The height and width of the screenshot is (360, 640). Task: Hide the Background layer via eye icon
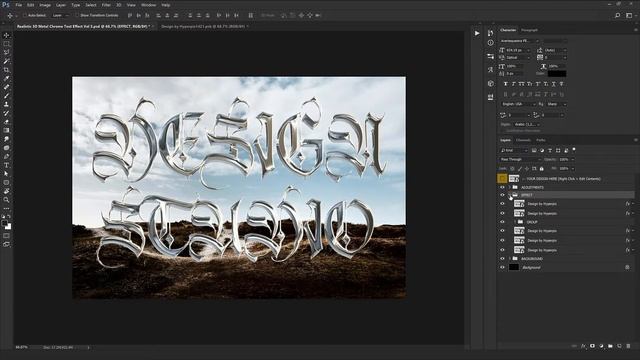click(502, 267)
